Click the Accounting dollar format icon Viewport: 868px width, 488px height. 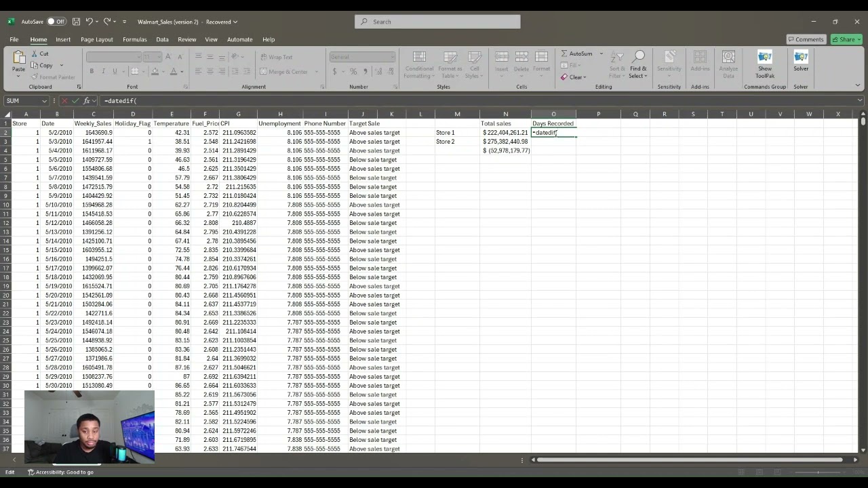pos(334,71)
